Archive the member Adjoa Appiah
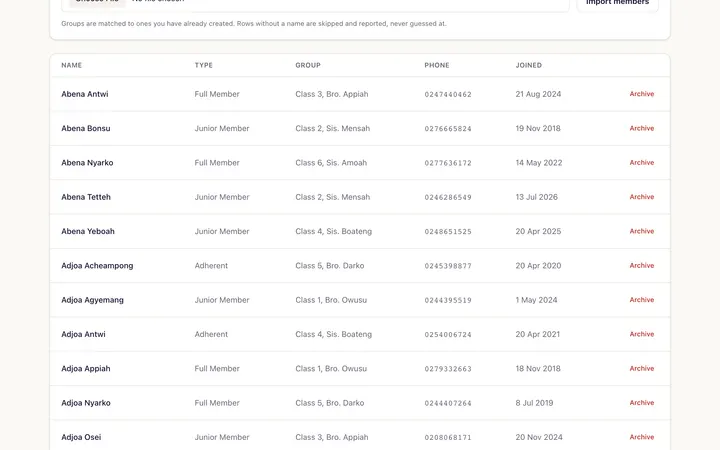 pos(641,368)
